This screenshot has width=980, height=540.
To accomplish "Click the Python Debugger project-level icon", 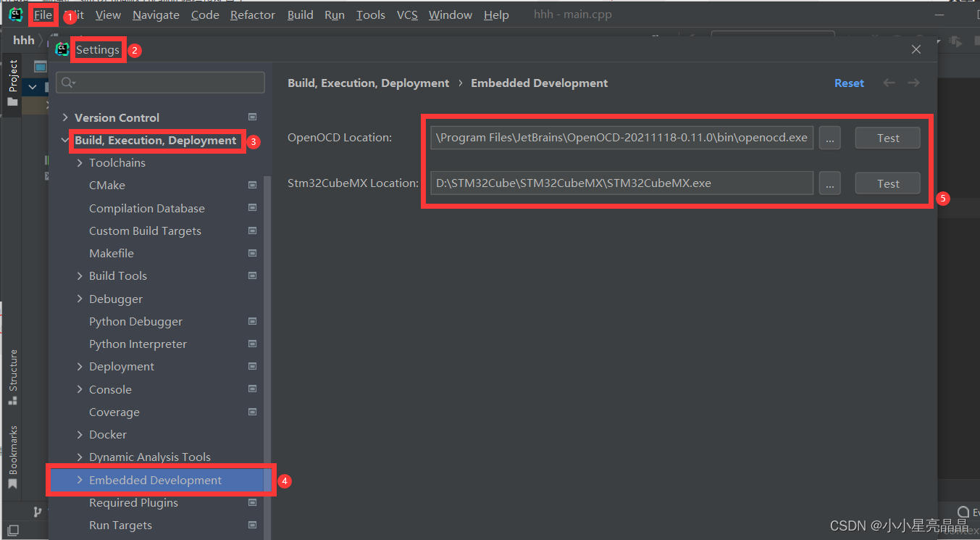I will (x=252, y=320).
